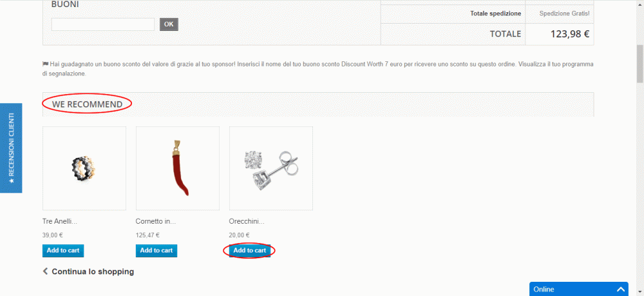Add Cornetto pendant to cart
Screen dimensions: 644x296
pos(156,250)
